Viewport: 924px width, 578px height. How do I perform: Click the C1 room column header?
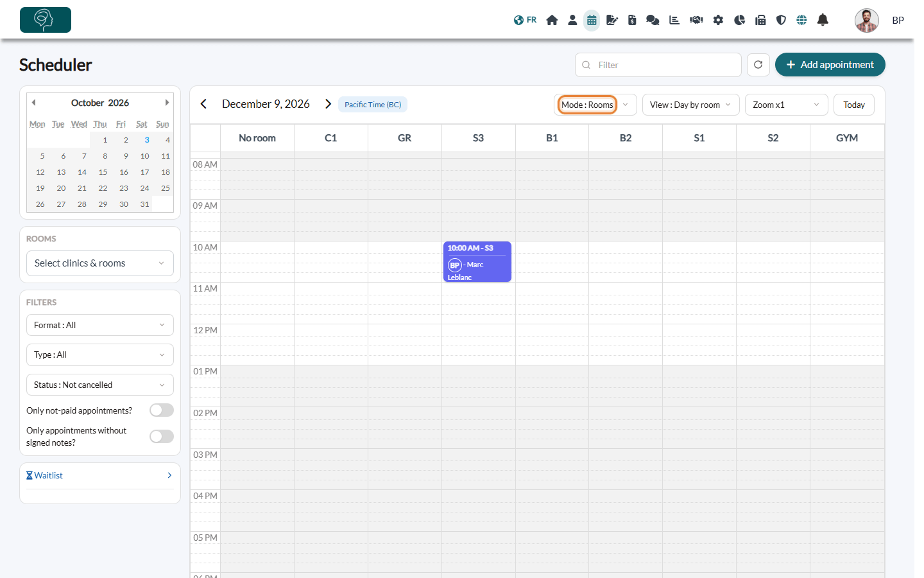[331, 138]
